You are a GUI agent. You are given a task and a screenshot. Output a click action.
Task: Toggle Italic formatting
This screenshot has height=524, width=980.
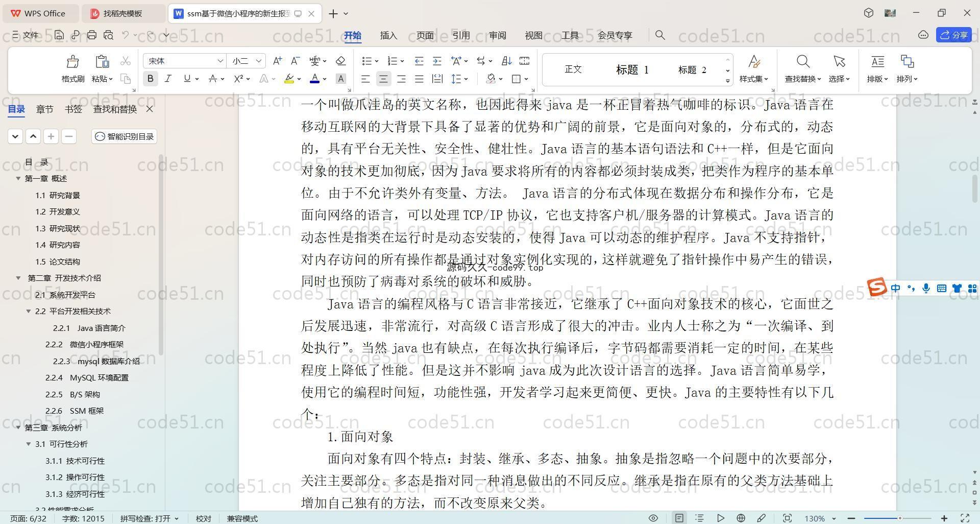pos(168,79)
